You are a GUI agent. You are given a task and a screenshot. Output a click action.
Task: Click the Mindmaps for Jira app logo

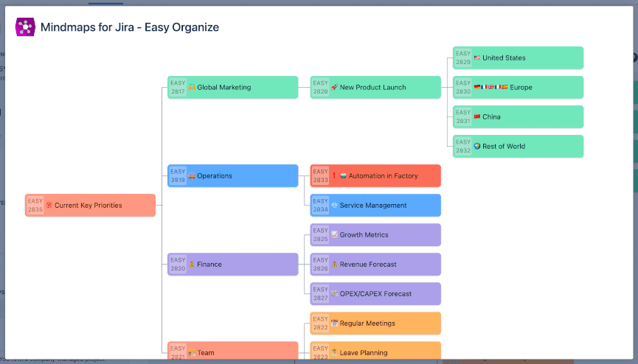(25, 27)
